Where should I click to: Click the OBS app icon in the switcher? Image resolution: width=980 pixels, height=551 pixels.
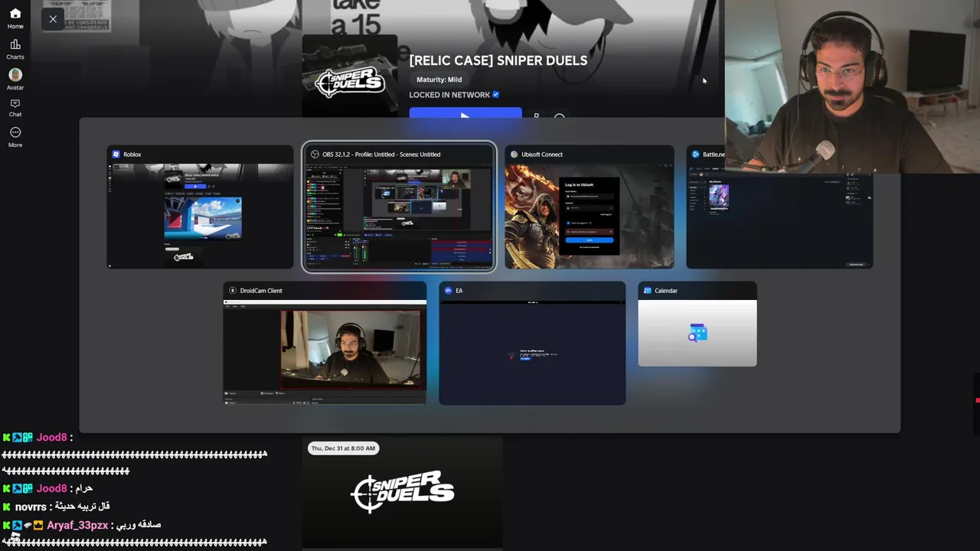point(315,155)
